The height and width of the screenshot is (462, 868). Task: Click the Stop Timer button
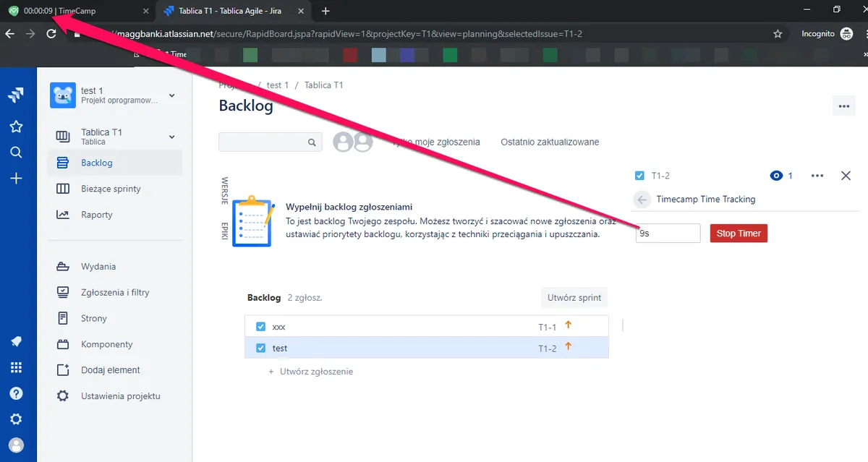739,234
